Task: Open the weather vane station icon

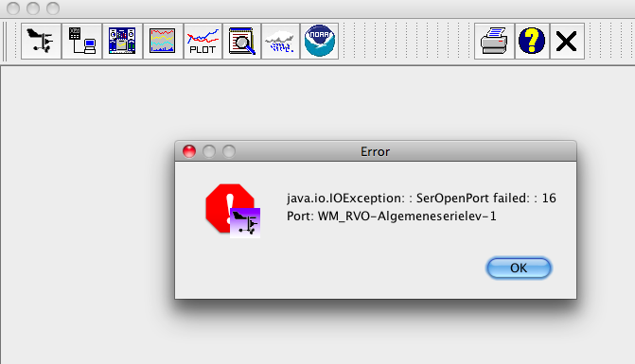Action: tap(41, 41)
